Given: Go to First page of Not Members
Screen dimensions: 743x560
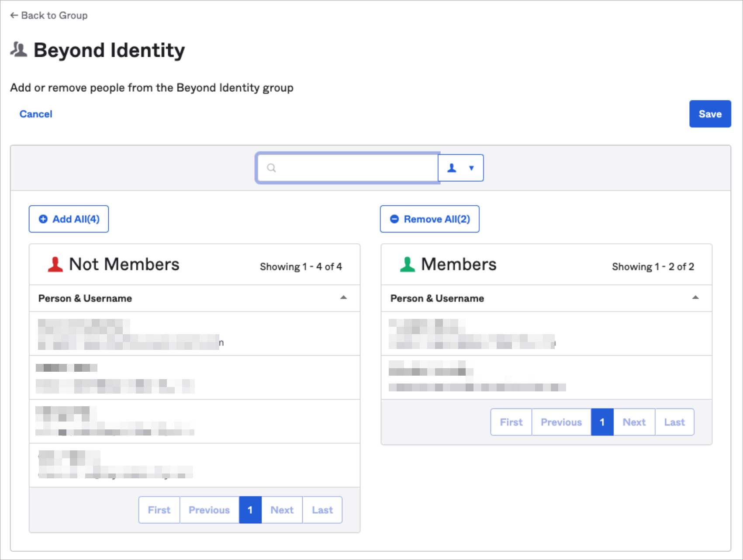Looking at the screenshot, I should 159,510.
